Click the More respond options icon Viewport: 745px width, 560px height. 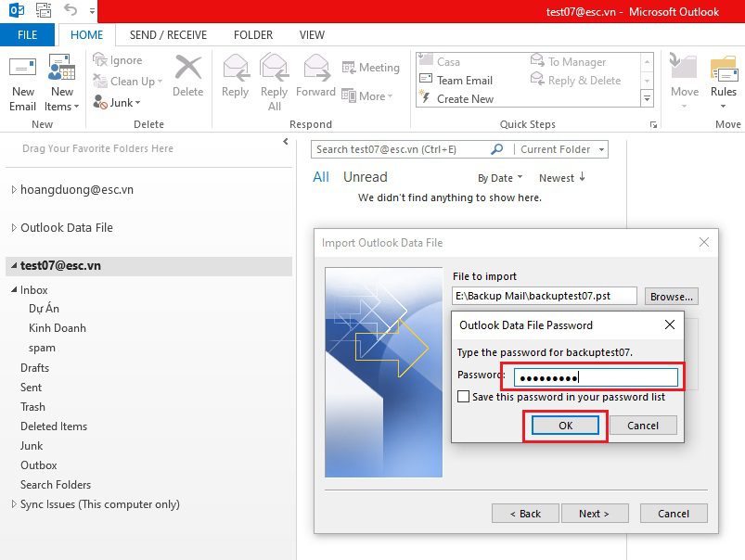click(348, 95)
